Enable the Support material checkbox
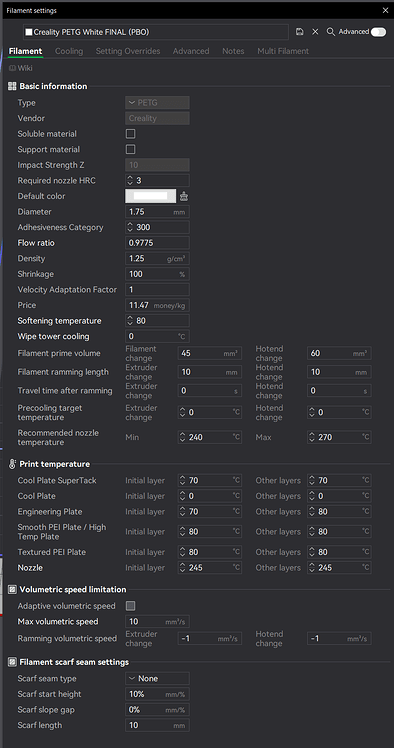The width and height of the screenshot is (394, 748). tap(130, 149)
